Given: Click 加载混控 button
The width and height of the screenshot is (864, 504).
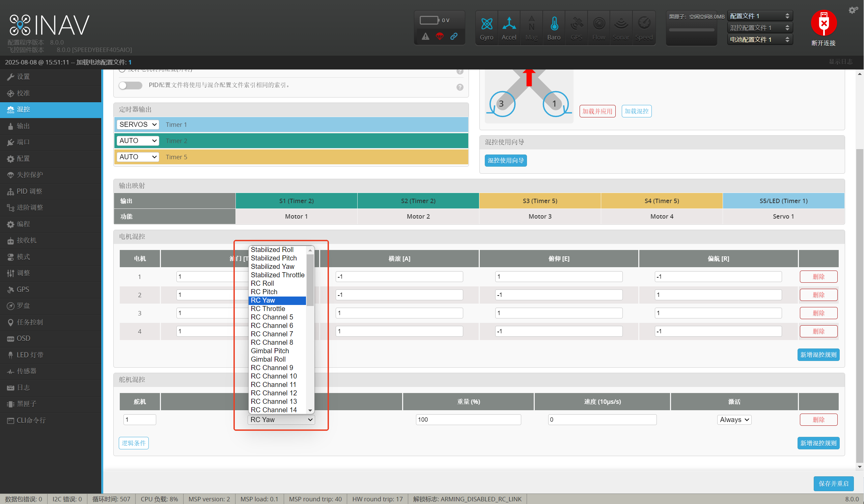Looking at the screenshot, I should [x=636, y=111].
